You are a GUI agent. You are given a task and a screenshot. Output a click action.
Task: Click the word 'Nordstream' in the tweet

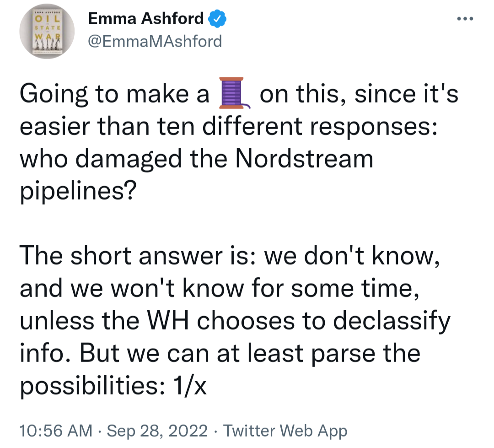pos(304,158)
